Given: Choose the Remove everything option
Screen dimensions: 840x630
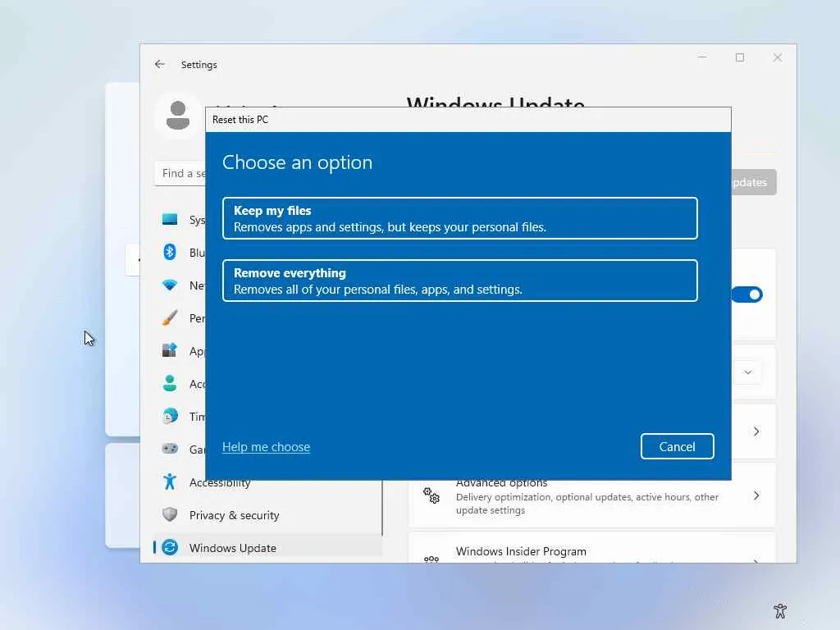Looking at the screenshot, I should tap(459, 281).
